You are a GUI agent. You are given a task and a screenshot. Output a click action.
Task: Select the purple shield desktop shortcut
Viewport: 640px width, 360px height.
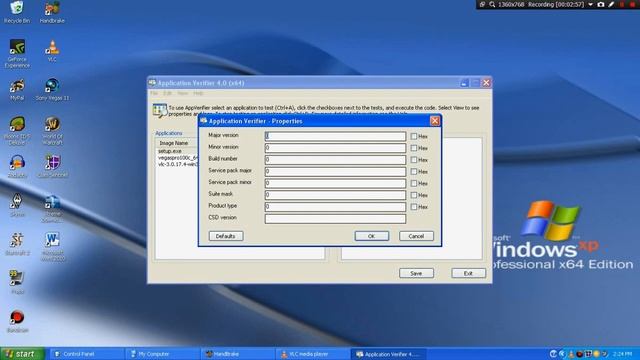coord(52,163)
